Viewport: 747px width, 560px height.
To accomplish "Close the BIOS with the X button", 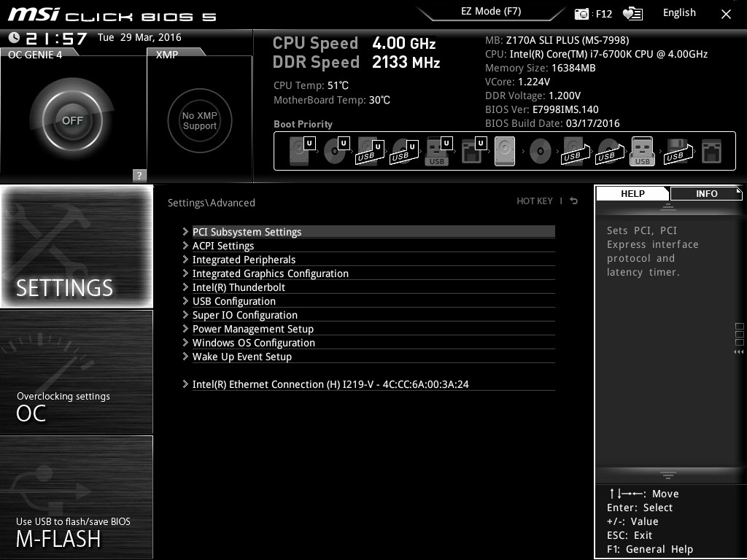I will tap(726, 14).
